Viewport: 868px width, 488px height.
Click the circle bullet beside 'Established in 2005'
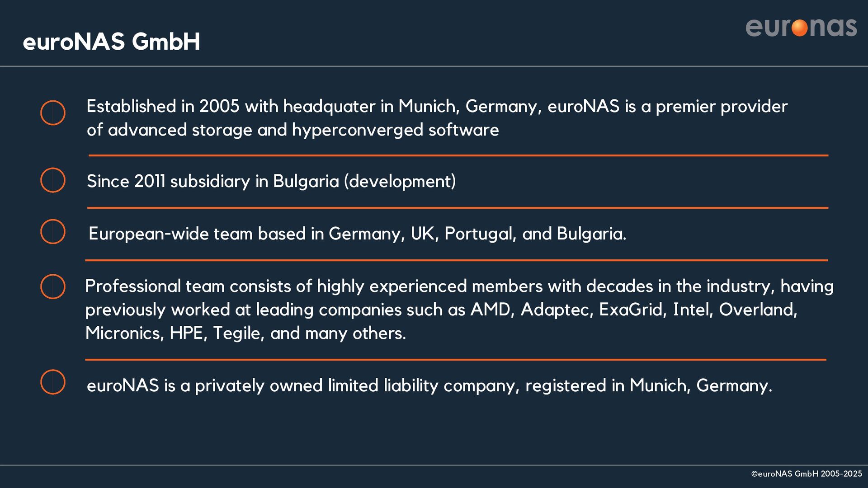click(x=53, y=113)
